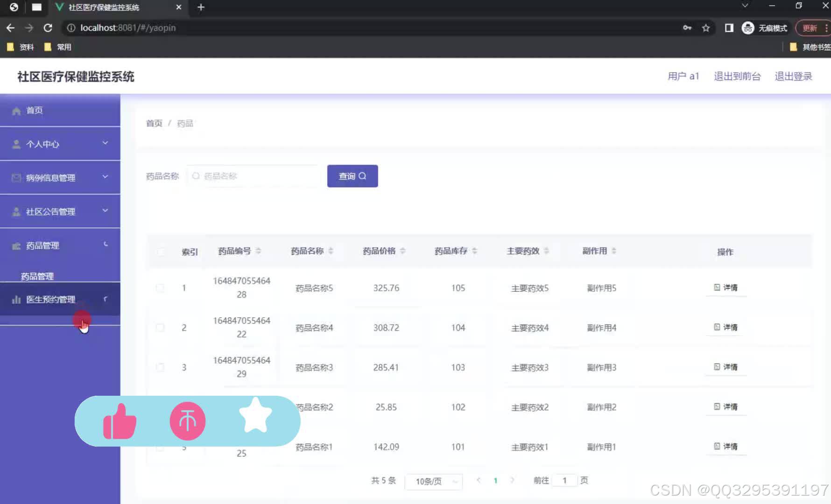Check the row for 药品名称3
Screen dimensions: 831x504
click(x=160, y=367)
